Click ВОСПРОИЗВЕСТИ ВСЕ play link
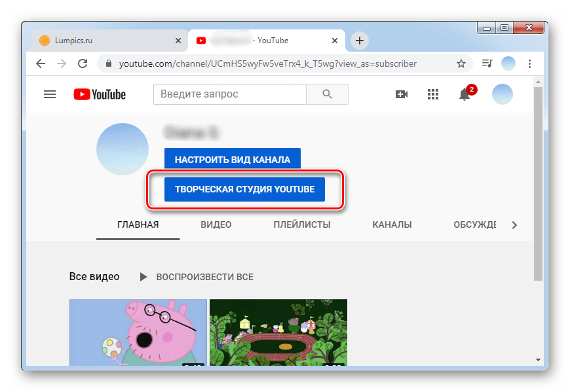Image resolution: width=570 pixels, height=392 pixels. 197,277
